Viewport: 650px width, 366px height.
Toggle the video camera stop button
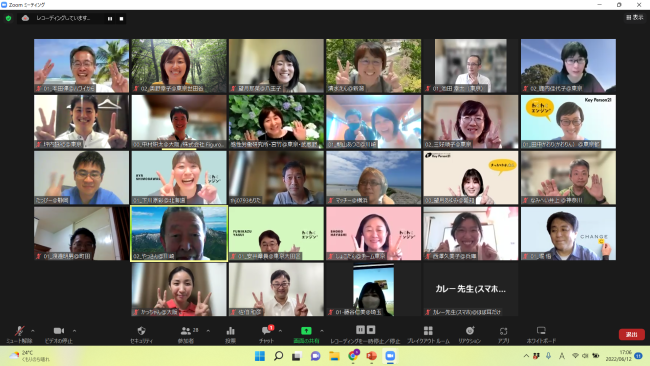58,330
